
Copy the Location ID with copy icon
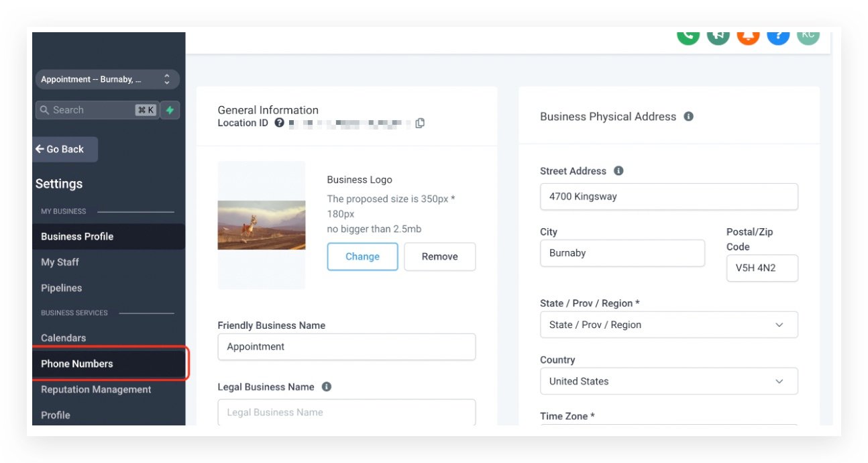[420, 123]
